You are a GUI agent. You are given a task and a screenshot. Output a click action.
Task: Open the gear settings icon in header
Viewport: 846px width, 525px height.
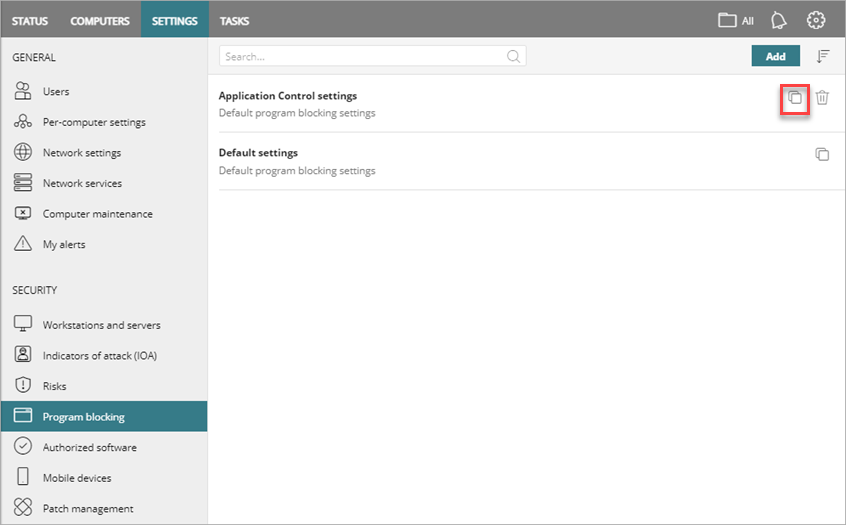pyautogui.click(x=816, y=20)
